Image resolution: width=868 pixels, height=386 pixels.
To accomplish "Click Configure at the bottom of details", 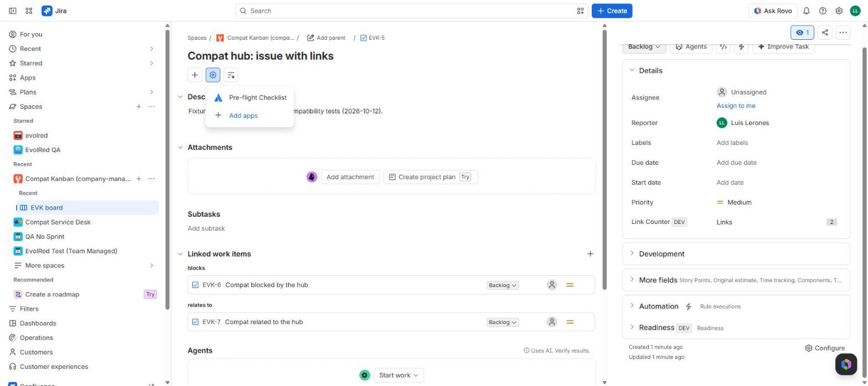I will [825, 348].
